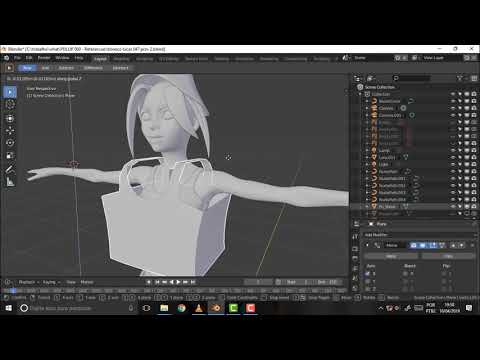This screenshot has height=360, width=480.
Task: Collapse the Collection tree in outliner
Action: pyautogui.click(x=360, y=94)
